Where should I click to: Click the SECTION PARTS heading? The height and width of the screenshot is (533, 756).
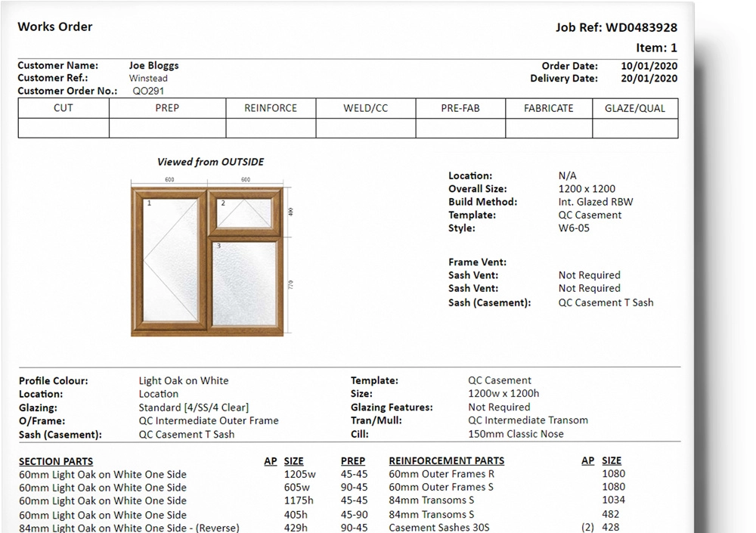(x=56, y=462)
